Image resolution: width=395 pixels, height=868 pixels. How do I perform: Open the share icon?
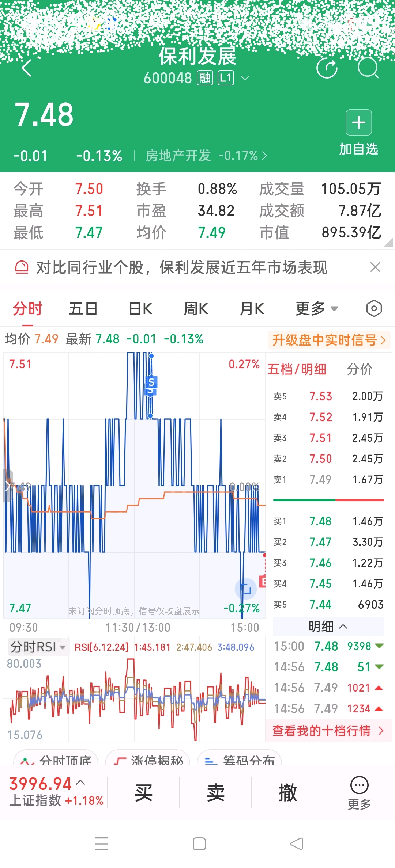[327, 68]
